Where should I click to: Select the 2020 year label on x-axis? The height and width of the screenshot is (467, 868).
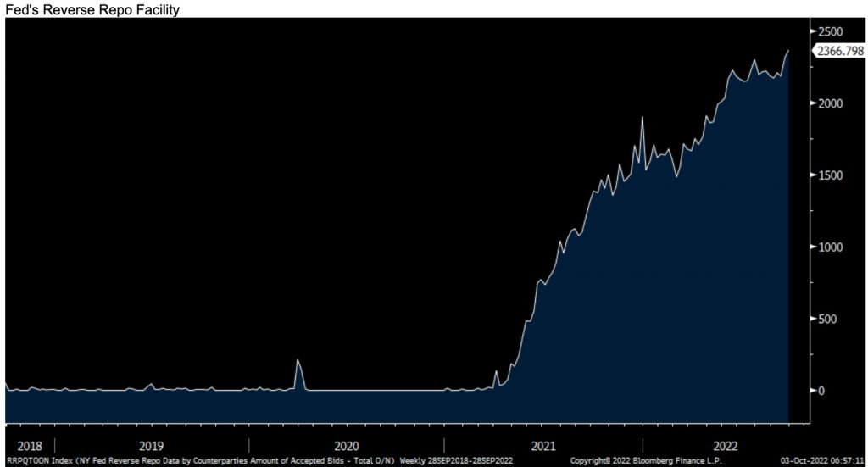click(347, 445)
